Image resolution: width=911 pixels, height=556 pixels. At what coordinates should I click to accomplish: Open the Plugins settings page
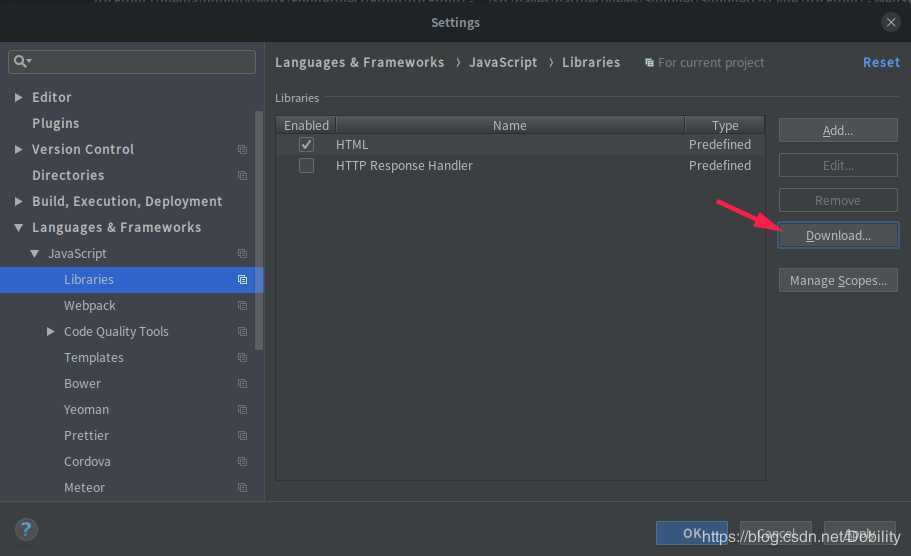click(x=55, y=123)
